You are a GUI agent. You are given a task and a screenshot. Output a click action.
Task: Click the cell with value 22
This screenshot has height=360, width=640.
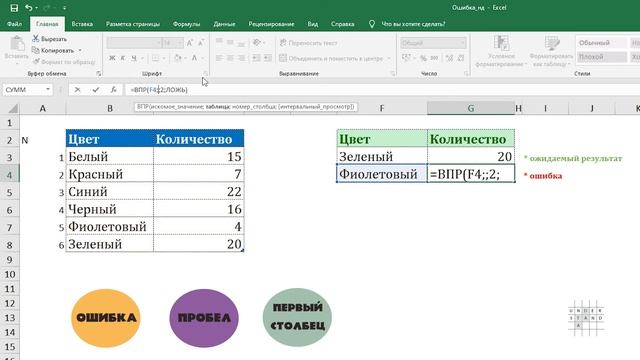tap(198, 192)
